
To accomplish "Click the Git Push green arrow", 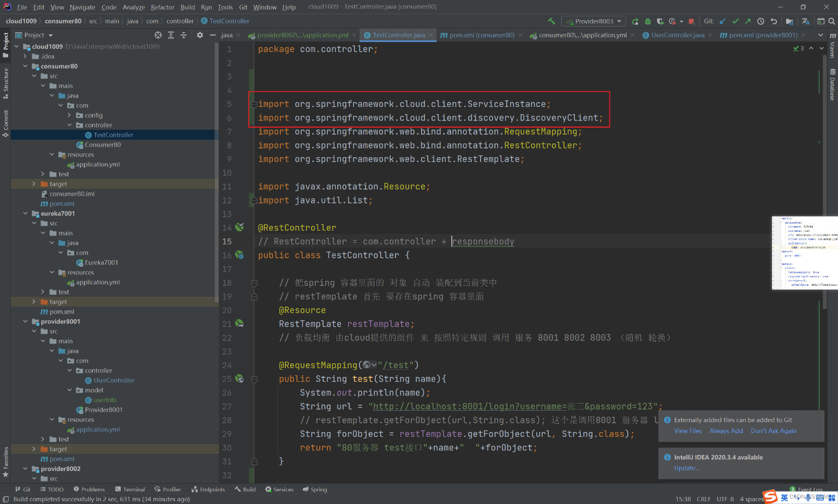I will (747, 21).
